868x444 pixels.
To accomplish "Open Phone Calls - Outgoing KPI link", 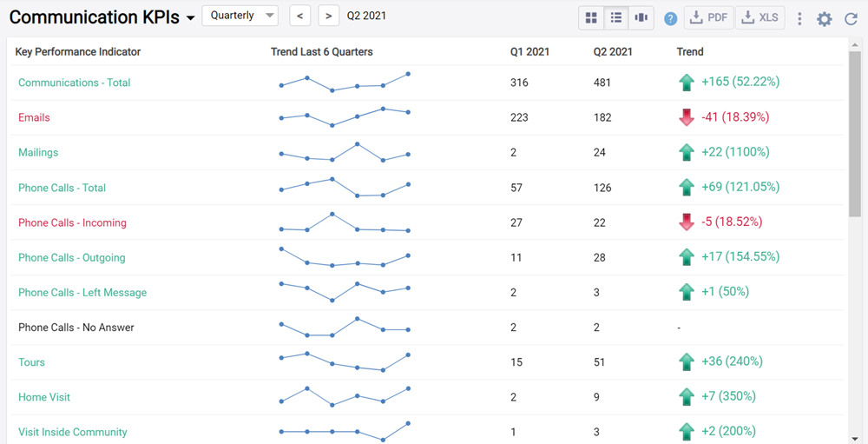I will 72,258.
